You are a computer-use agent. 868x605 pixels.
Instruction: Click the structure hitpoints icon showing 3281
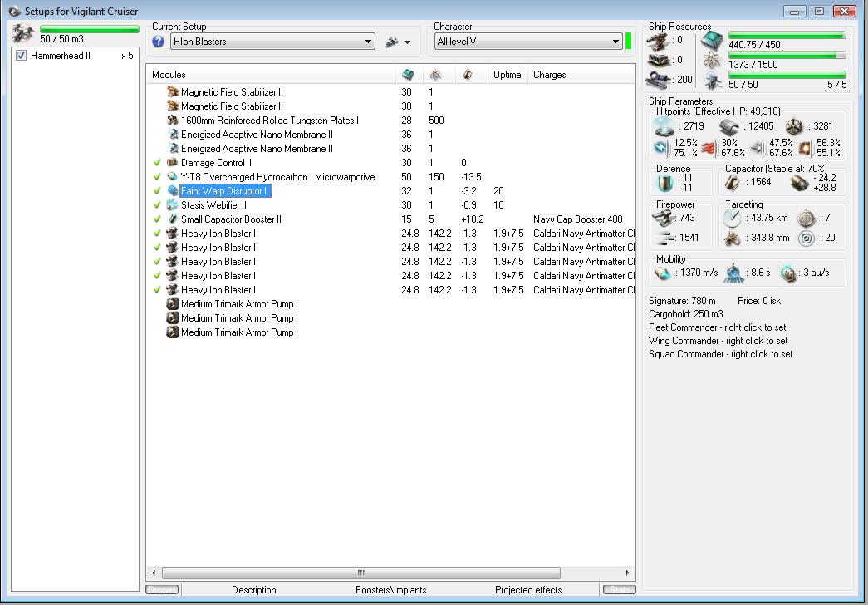pyautogui.click(x=794, y=126)
